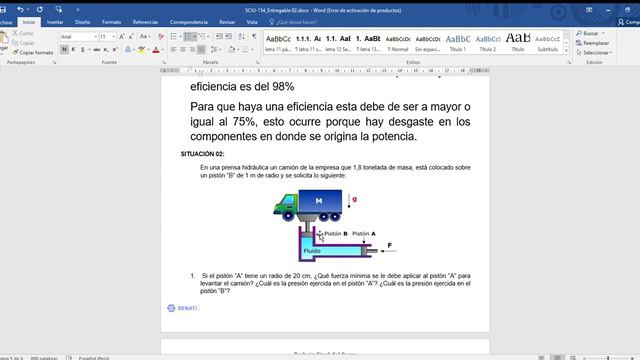Apply the Título 2 style
The width and height of the screenshot is (640, 360).
pos(488,42)
